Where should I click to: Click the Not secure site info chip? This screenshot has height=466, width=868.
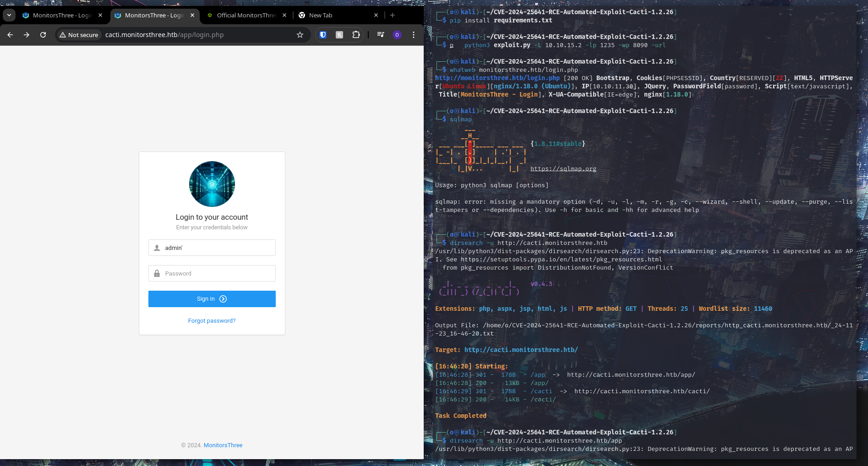point(79,35)
